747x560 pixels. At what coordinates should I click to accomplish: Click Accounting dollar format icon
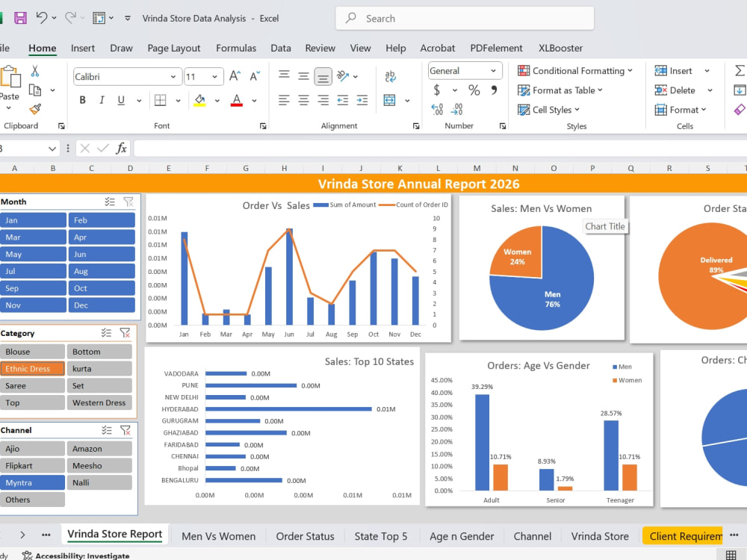tap(436, 90)
